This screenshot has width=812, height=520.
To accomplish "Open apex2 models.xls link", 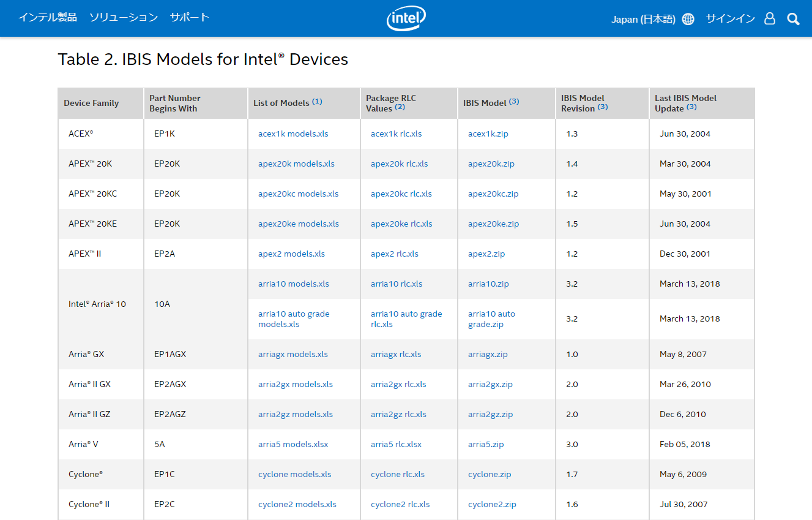I will point(291,254).
